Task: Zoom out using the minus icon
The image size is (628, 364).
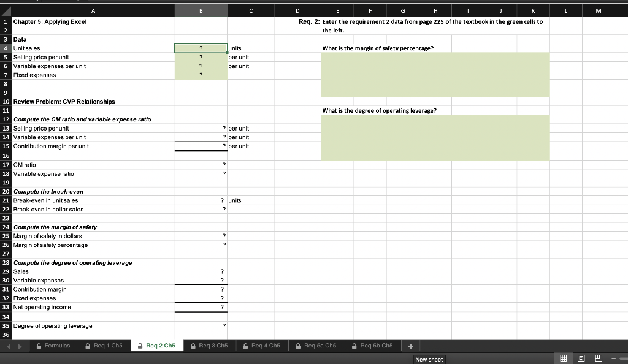Action: (x=614, y=358)
